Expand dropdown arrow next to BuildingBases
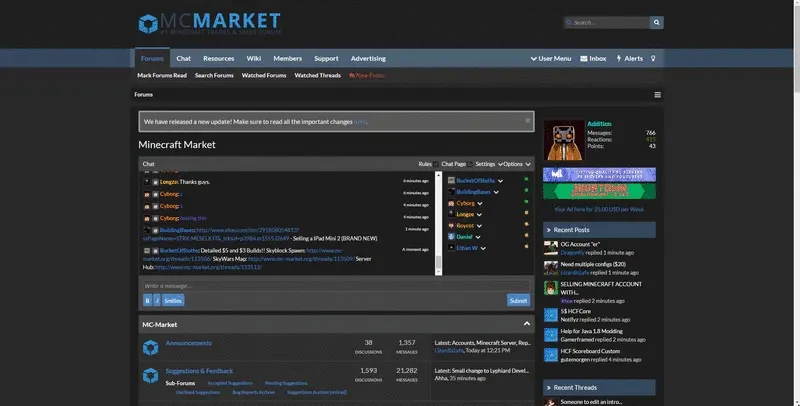This screenshot has height=406, width=800. [x=496, y=192]
